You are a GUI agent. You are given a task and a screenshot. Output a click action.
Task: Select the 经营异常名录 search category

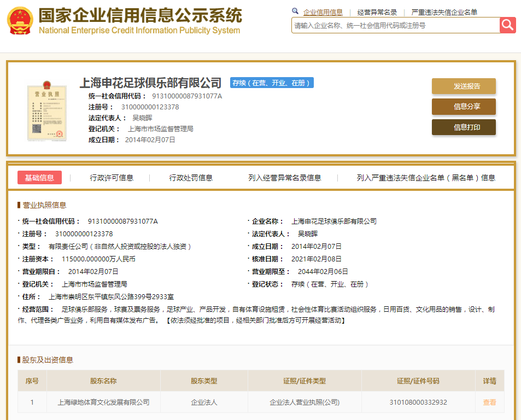pos(377,12)
